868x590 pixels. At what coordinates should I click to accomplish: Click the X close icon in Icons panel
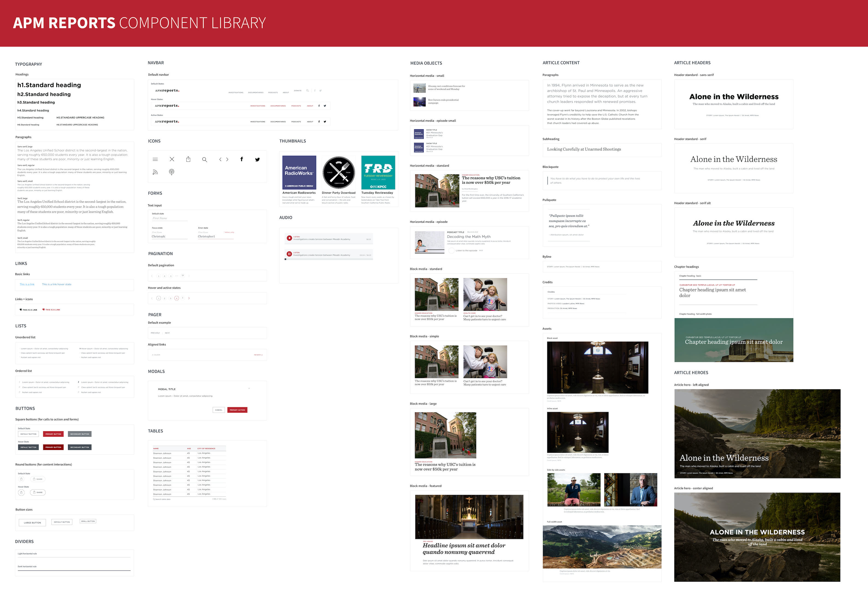tap(172, 159)
